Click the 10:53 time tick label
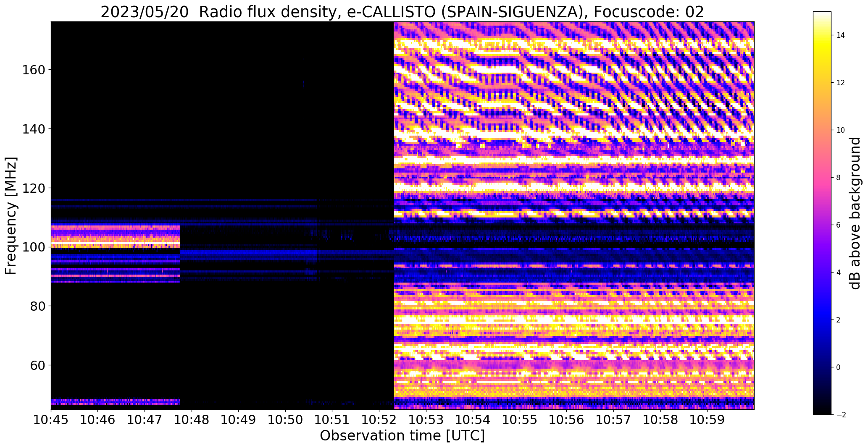The image size is (868, 448). coord(426,419)
